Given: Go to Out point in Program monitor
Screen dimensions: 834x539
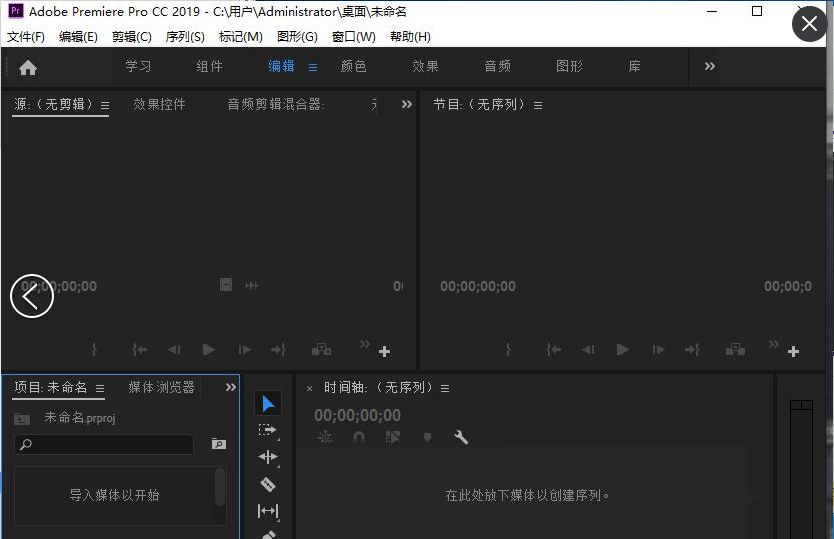Looking at the screenshot, I should tap(693, 350).
